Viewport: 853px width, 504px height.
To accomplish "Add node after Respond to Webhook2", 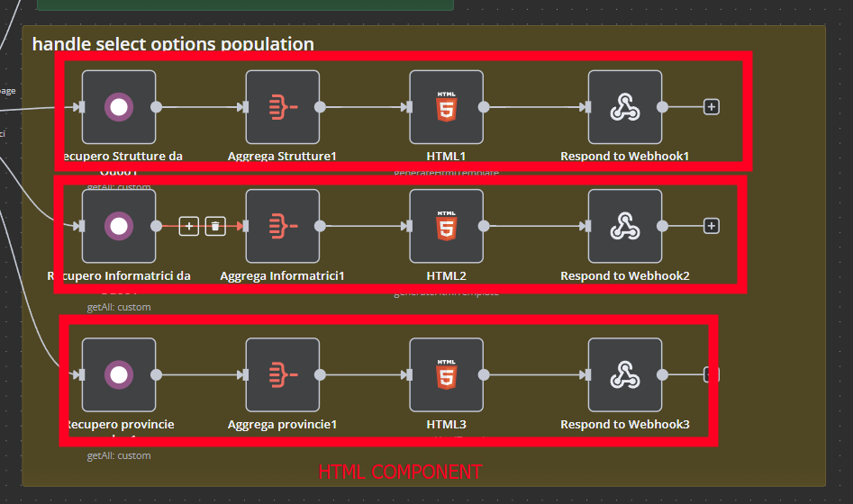I will [x=712, y=226].
